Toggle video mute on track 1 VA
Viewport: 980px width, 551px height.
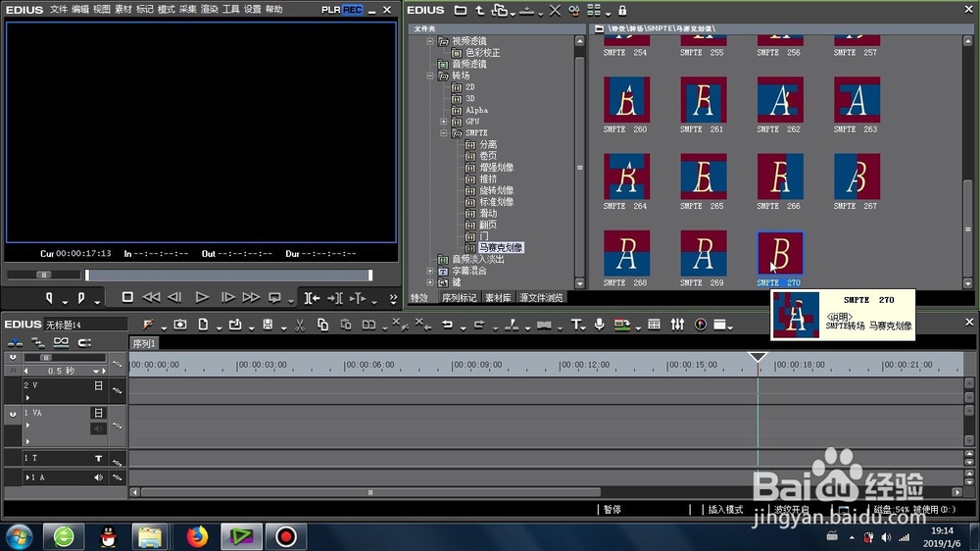coord(98,413)
